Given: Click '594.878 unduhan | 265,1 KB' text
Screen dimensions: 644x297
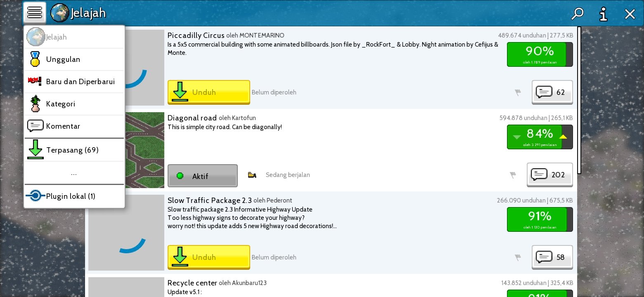Looking at the screenshot, I should pyautogui.click(x=536, y=118).
